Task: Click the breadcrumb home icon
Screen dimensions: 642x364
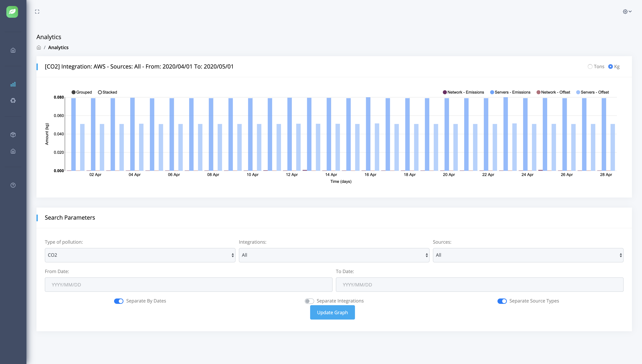Action: (x=39, y=47)
